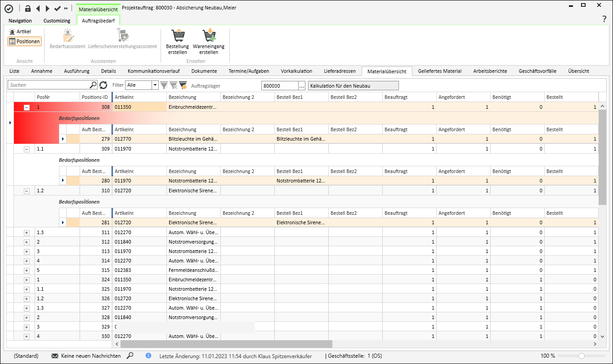Click the lock icon in title bar
613x364 pixels.
(x=28, y=8)
